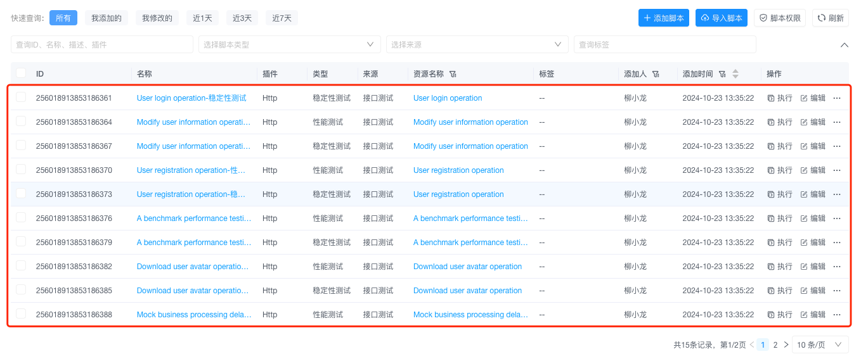Click the 刷新 button
This screenshot has width=868, height=354.
(x=831, y=18)
